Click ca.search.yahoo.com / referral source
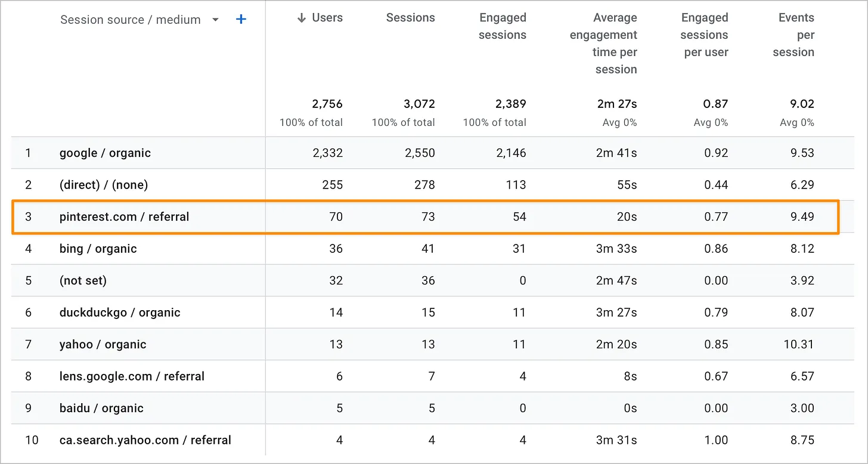 pos(145,440)
